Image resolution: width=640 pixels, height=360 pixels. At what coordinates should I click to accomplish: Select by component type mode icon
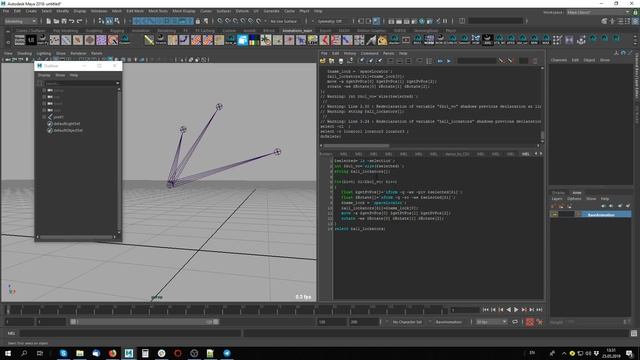pyautogui.click(x=117, y=21)
